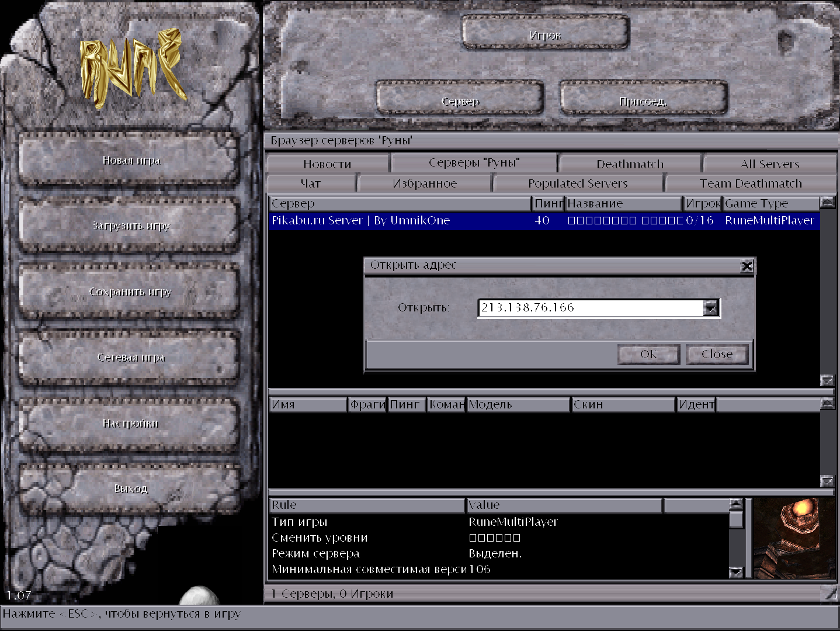Select the Тип игры rule row
The width and height of the screenshot is (840, 631).
499,522
